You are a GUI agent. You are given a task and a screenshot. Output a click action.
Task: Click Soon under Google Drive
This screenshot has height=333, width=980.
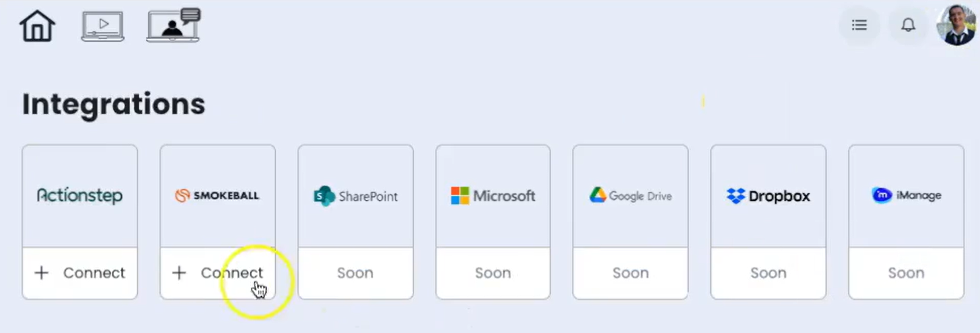[x=630, y=273]
